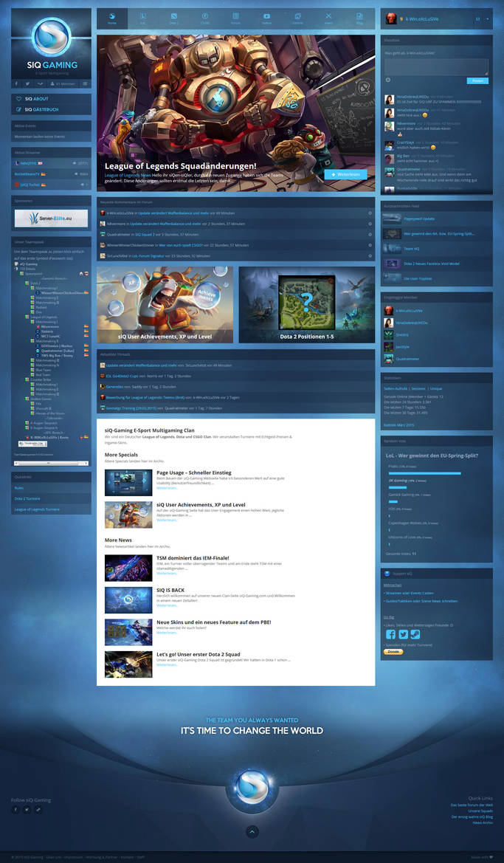Select the Home tab in navigation bar

click(112, 18)
